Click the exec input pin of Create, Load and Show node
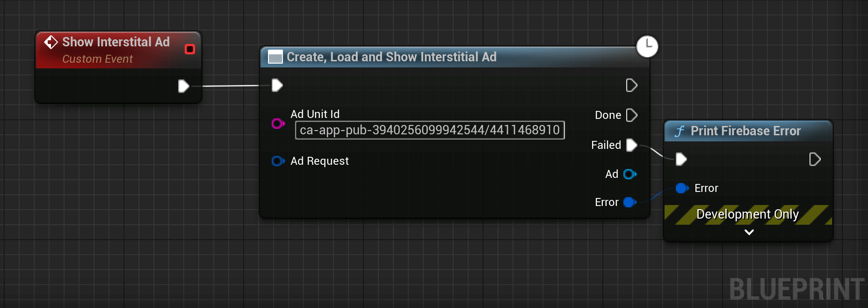868x308 pixels. point(277,85)
